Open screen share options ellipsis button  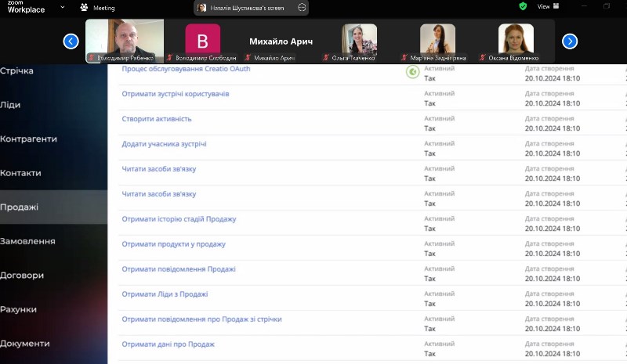click(x=302, y=8)
